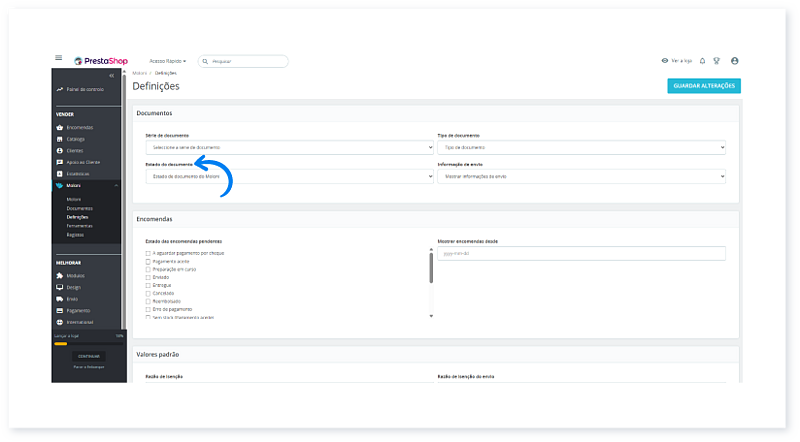Open Encomendas in the sidebar
Viewport: 800px width, 442px height.
(x=80, y=127)
